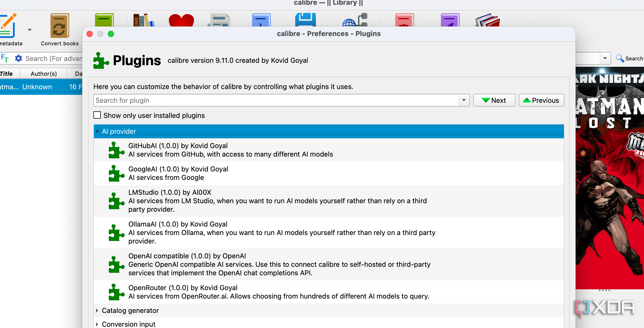Click the GoogleAI puzzle piece icon
644x328 pixels.
(x=116, y=173)
